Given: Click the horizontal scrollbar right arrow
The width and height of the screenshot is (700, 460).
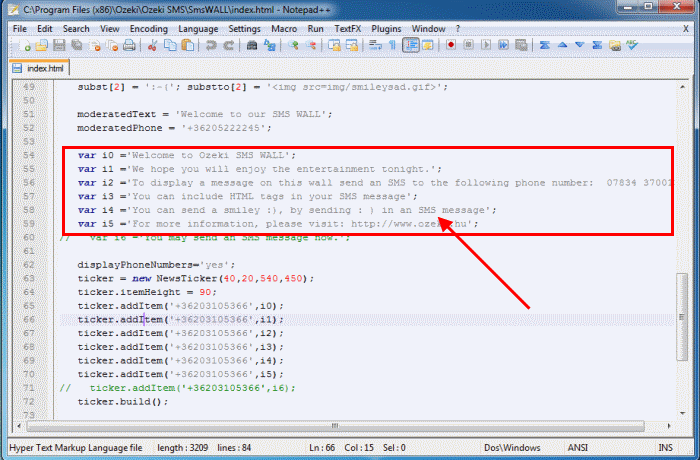Looking at the screenshot, I should [669, 426].
